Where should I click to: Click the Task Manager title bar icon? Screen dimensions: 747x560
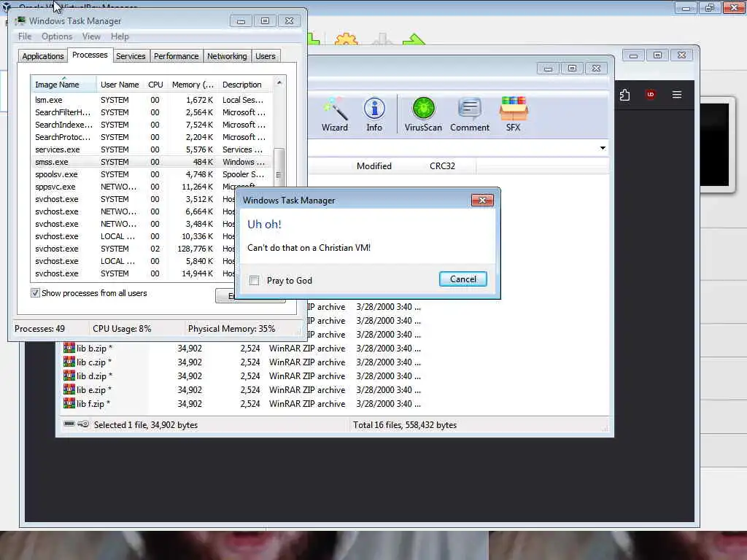(20, 21)
